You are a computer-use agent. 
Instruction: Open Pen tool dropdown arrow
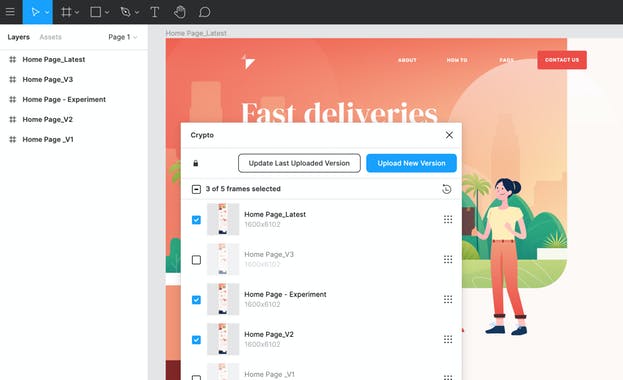(x=137, y=12)
